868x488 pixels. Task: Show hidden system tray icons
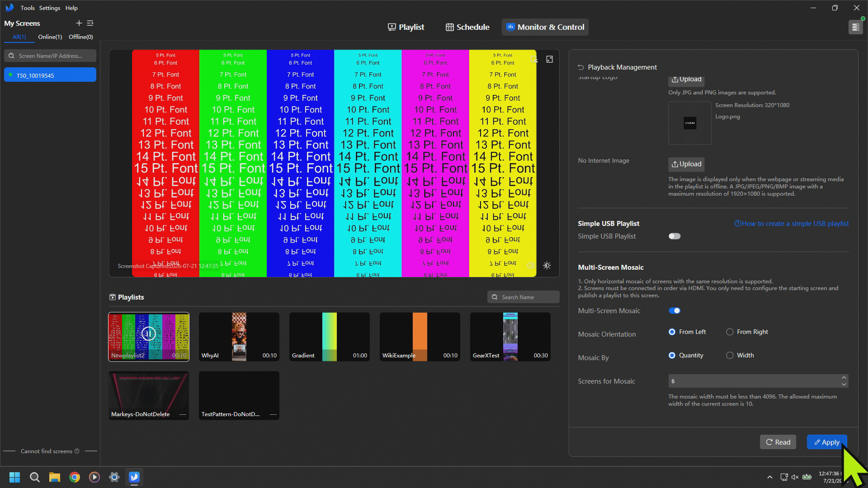[x=769, y=477]
